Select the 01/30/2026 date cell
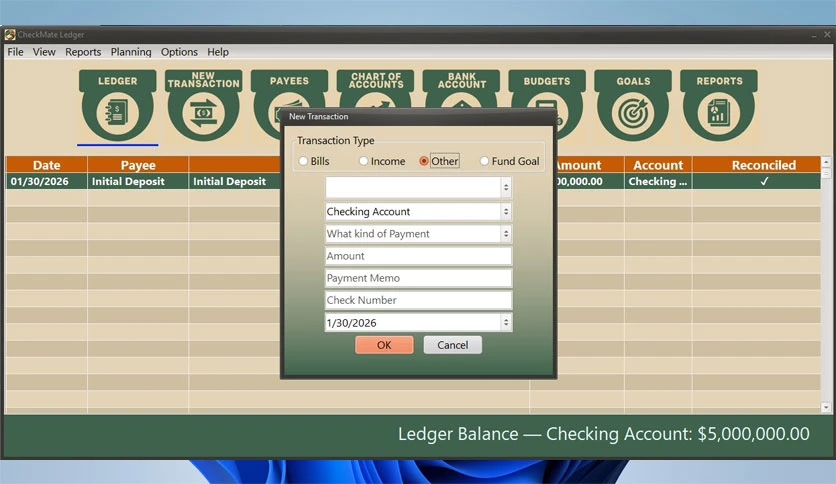This screenshot has height=484, width=836. click(x=46, y=181)
